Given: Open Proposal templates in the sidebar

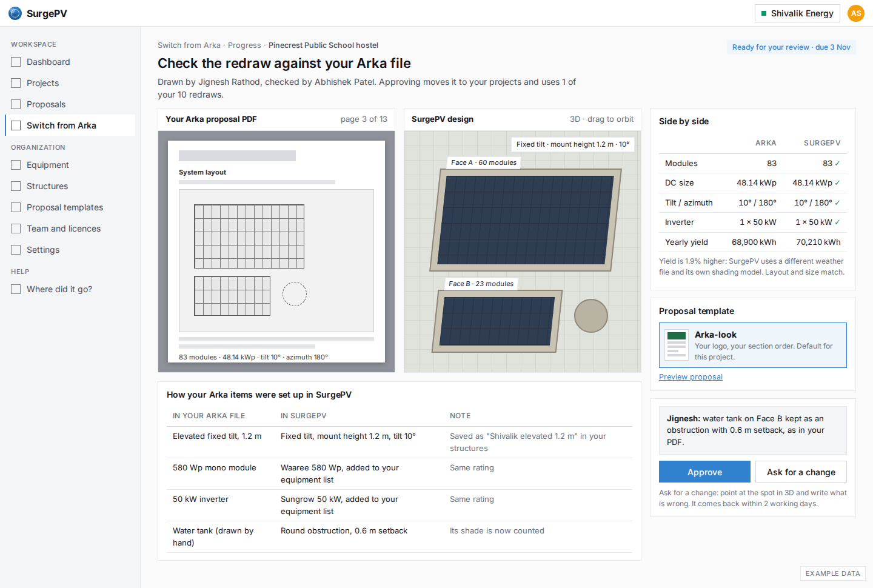Looking at the screenshot, I should tap(70, 207).
